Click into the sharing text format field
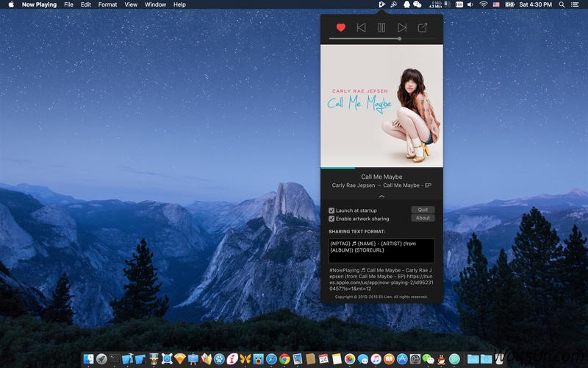 pos(381,250)
